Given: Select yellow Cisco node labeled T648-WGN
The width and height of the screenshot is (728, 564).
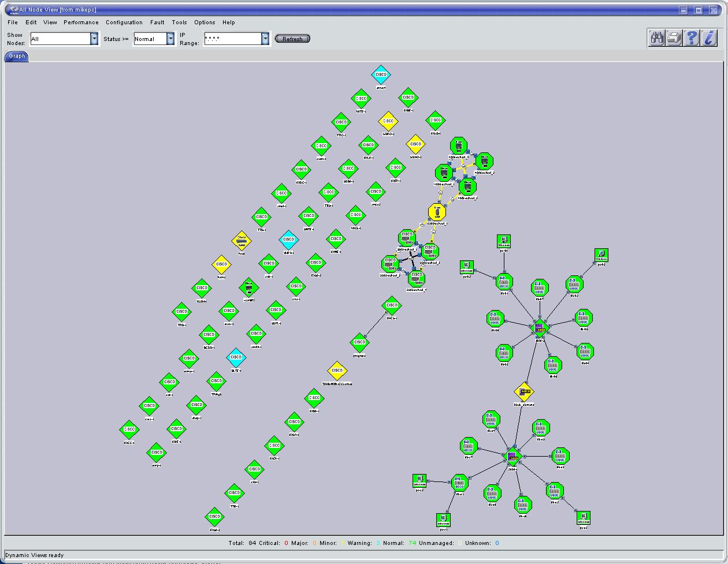Looking at the screenshot, I should click(x=337, y=371).
